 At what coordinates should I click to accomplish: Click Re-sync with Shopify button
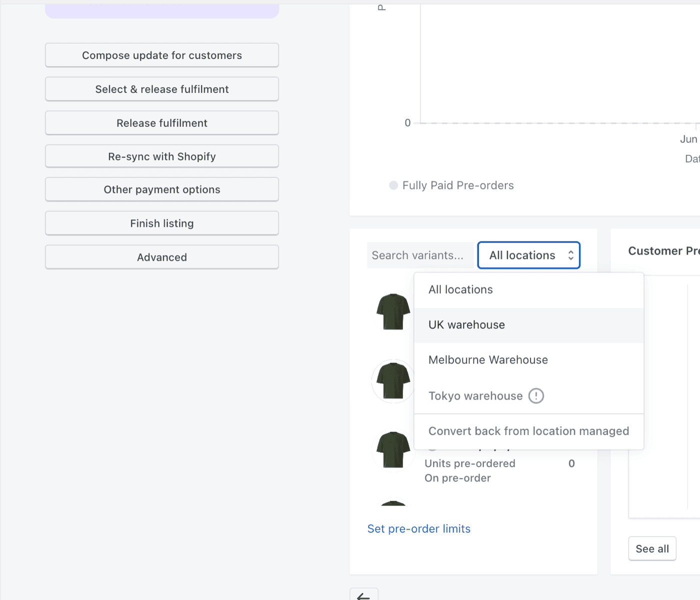click(x=162, y=156)
